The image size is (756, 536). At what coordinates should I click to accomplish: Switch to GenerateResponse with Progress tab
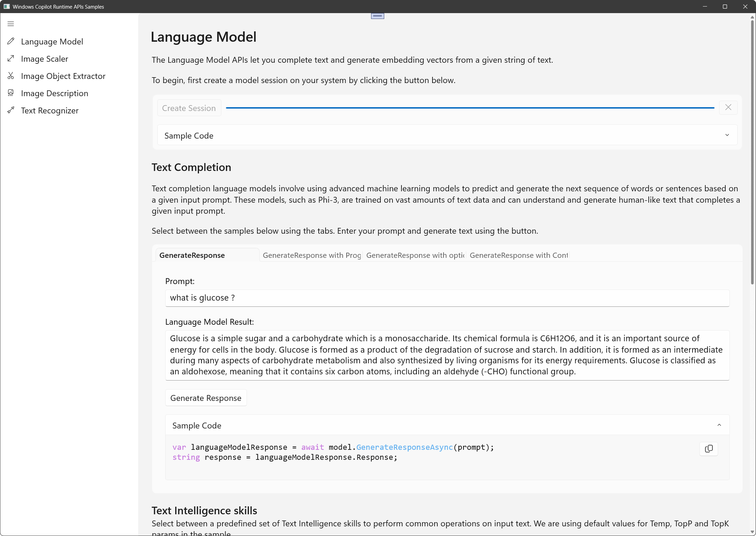coord(312,255)
